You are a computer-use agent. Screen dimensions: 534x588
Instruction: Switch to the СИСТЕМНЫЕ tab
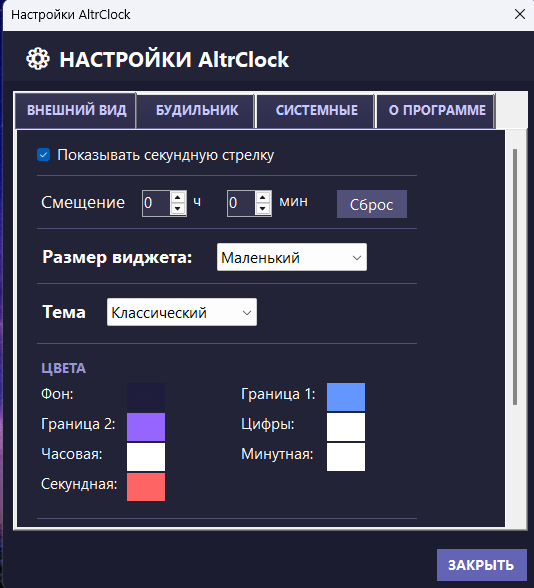(316, 111)
